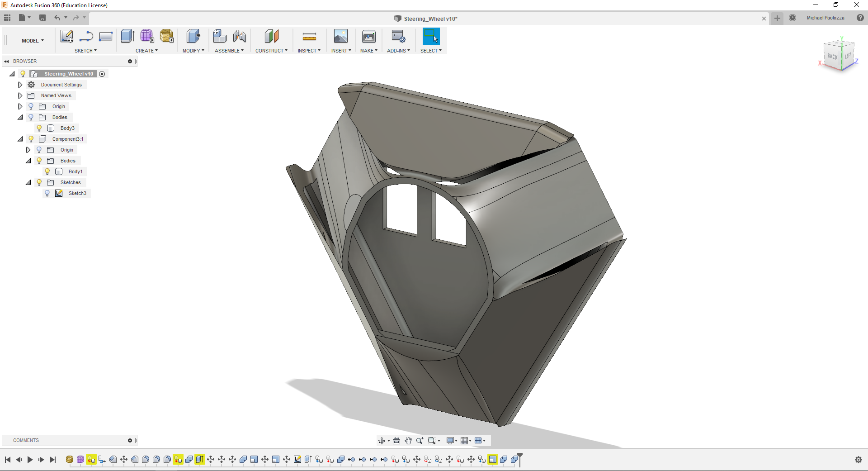This screenshot has width=868, height=471.
Task: Toggle visibility of Body1
Action: [x=47, y=171]
